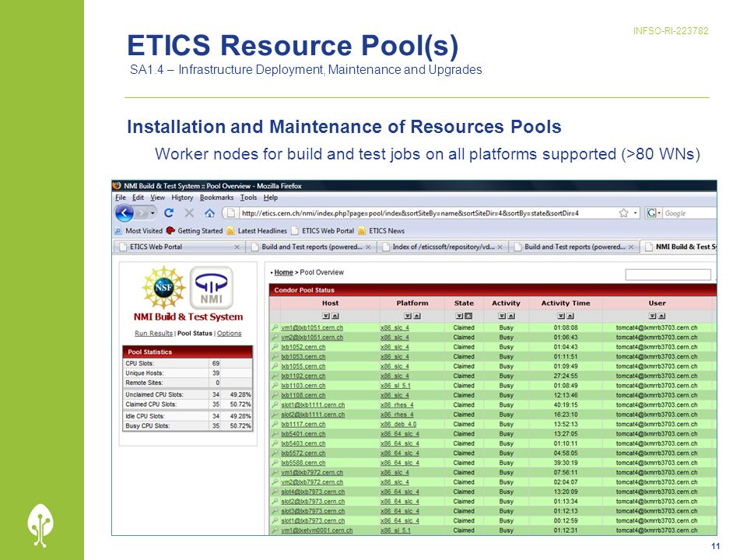The height and width of the screenshot is (560, 747).
Task: Open the History menu
Action: [182, 198]
